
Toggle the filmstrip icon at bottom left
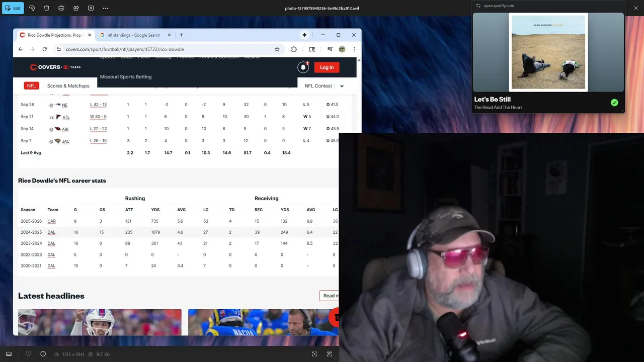coord(9,354)
